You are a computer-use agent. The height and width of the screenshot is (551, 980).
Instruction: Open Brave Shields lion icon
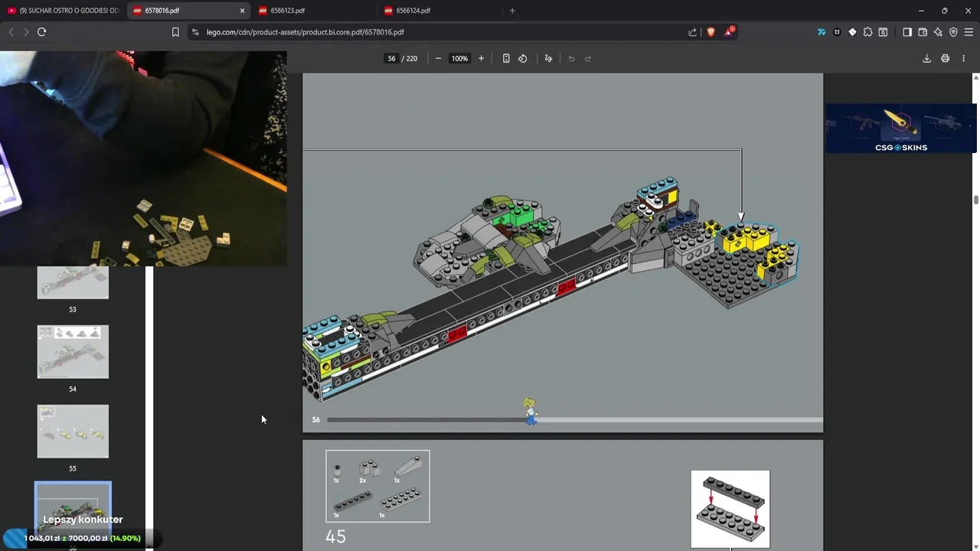[711, 32]
